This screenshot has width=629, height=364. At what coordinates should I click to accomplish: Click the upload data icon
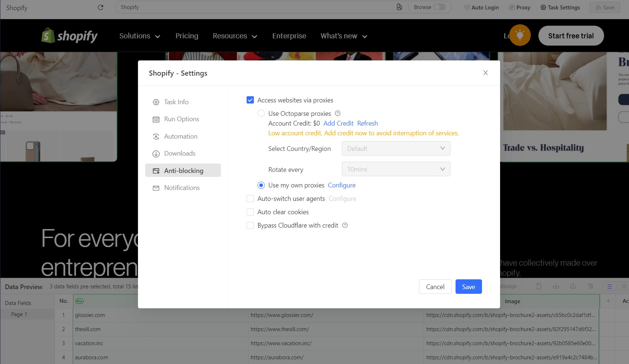pyautogui.click(x=573, y=286)
